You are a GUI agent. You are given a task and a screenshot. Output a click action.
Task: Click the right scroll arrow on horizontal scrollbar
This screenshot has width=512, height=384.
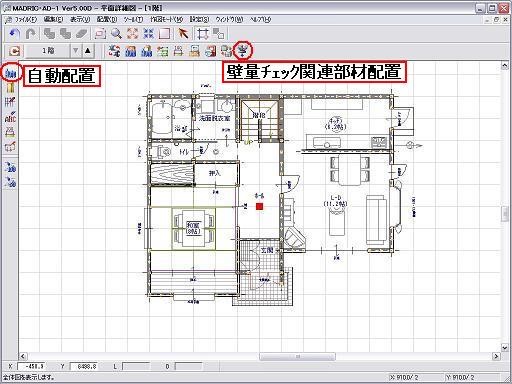tap(496, 356)
